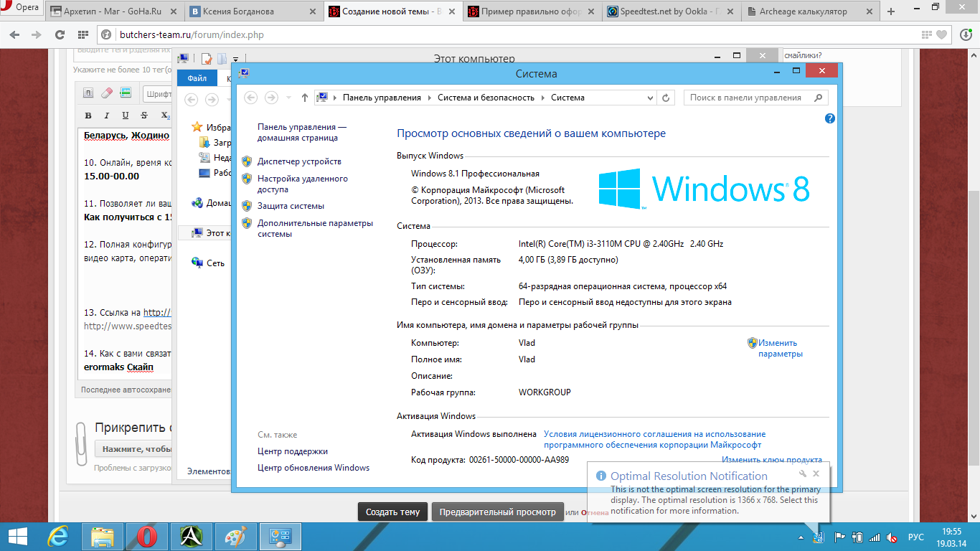Open a new Opera tab with plus button
The image size is (980, 551).
[891, 11]
